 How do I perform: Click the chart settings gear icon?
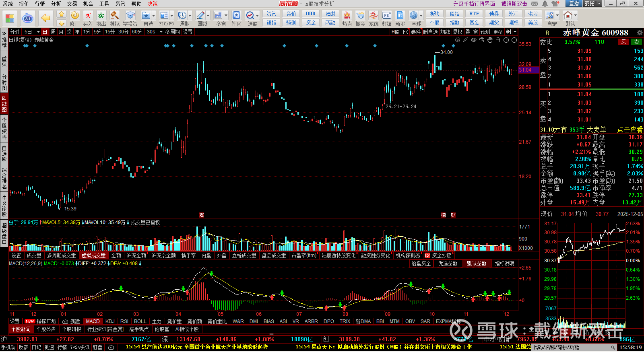click(x=458, y=40)
